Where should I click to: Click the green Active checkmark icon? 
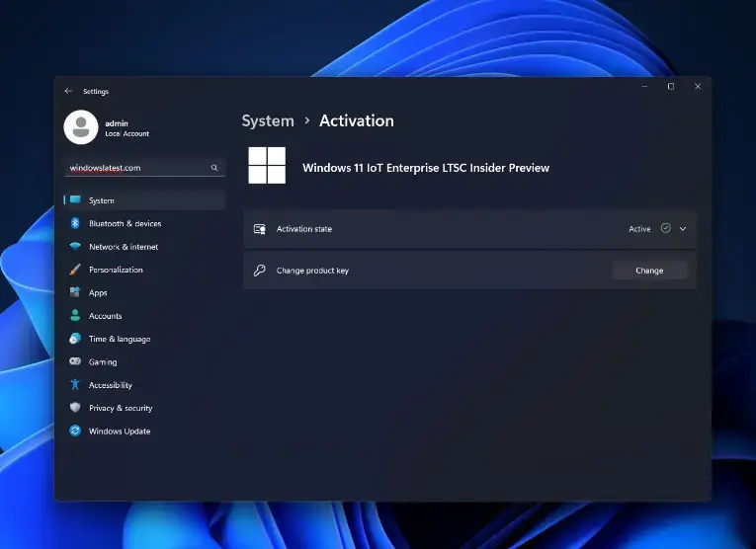665,228
